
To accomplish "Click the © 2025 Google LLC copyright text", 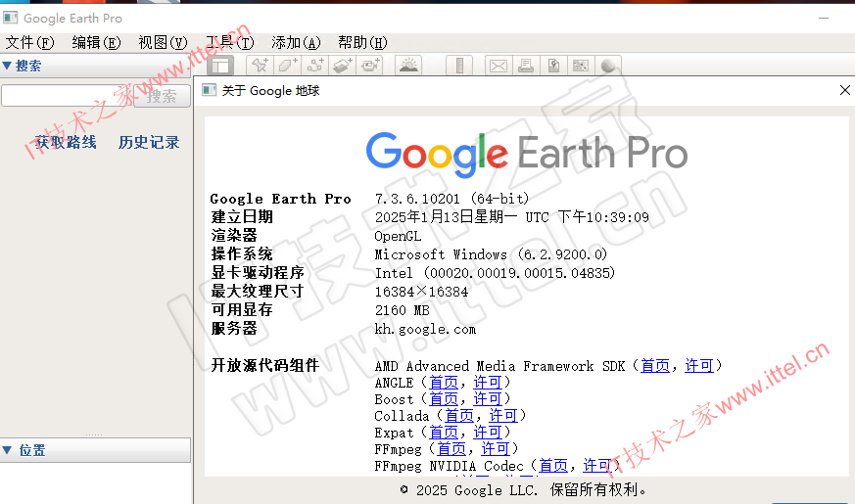I will 523,490.
